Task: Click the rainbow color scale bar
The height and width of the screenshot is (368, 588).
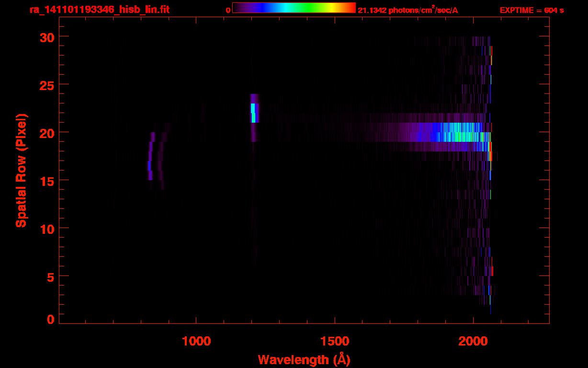Action: point(294,8)
